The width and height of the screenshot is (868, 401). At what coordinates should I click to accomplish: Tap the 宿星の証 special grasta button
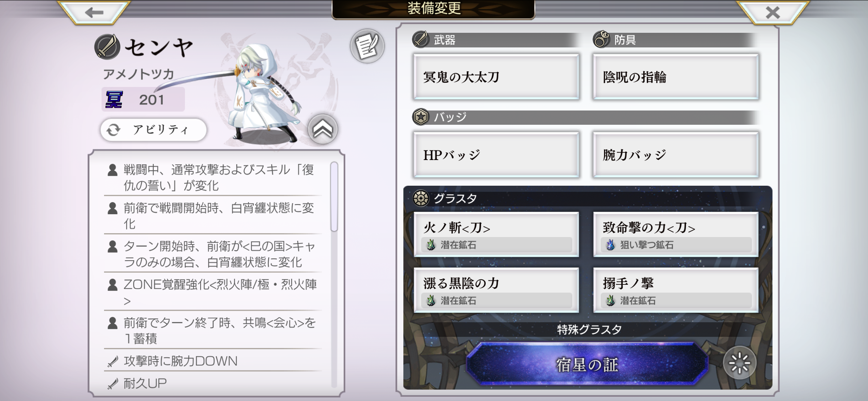pyautogui.click(x=587, y=364)
